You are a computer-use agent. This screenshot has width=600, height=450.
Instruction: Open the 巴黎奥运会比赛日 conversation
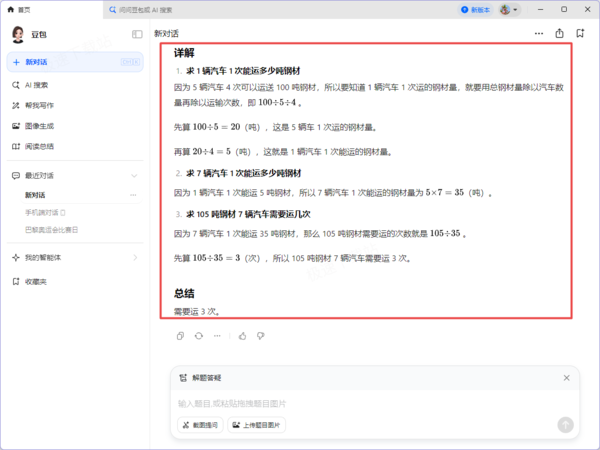[52, 230]
